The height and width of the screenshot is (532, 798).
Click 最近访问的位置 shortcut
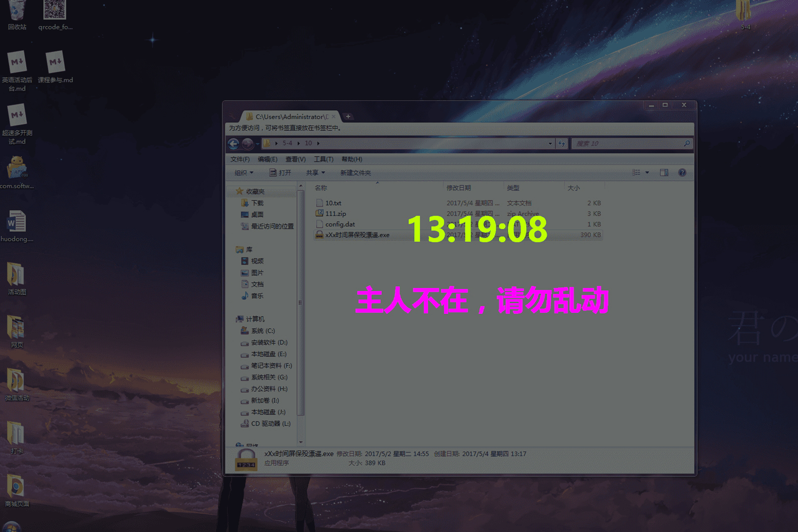coord(267,226)
